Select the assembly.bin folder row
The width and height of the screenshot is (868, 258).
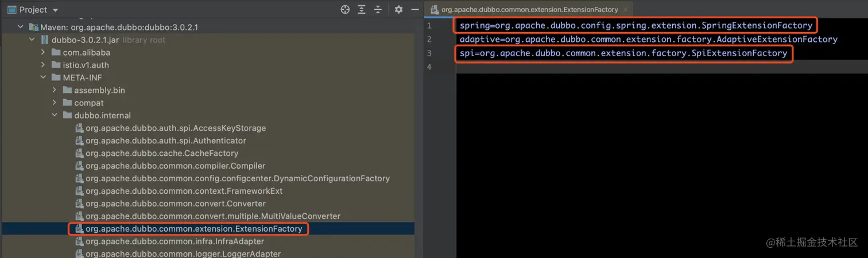[207, 90]
